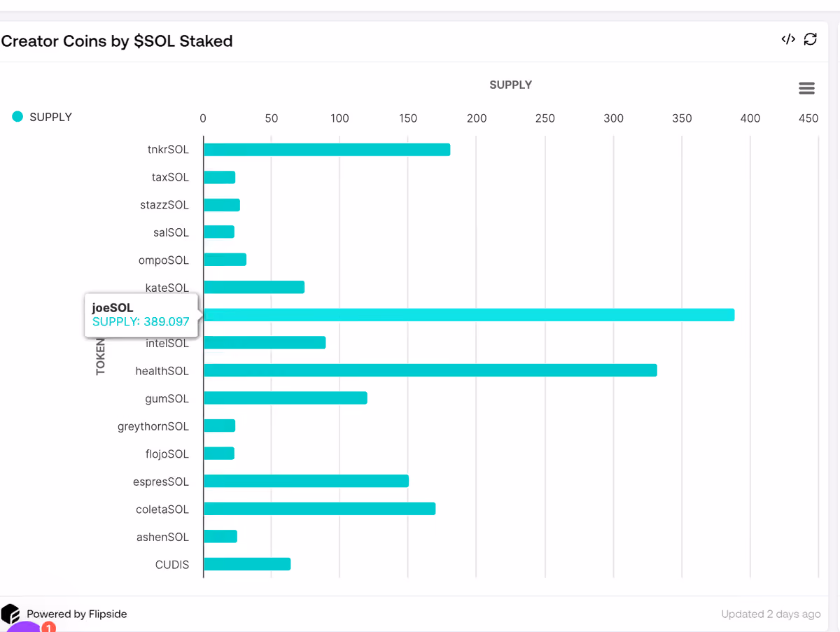Click the Creator Coins by $SOL Staked title
The image size is (840, 632).
117,41
